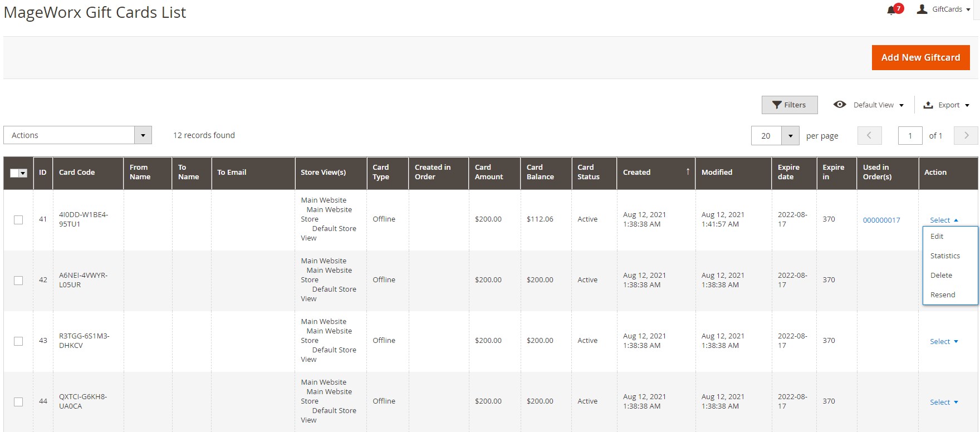
Task: Open the per page count dropdown
Action: (x=790, y=136)
